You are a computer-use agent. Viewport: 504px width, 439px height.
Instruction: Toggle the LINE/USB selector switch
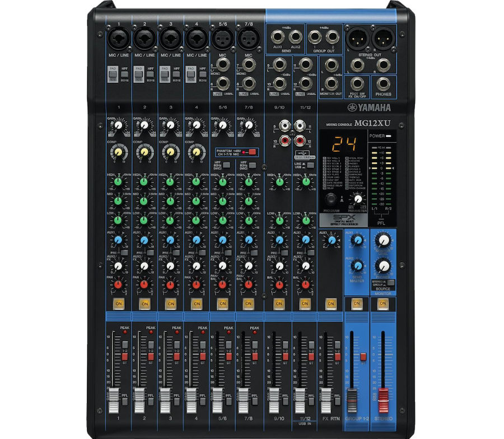click(x=310, y=165)
